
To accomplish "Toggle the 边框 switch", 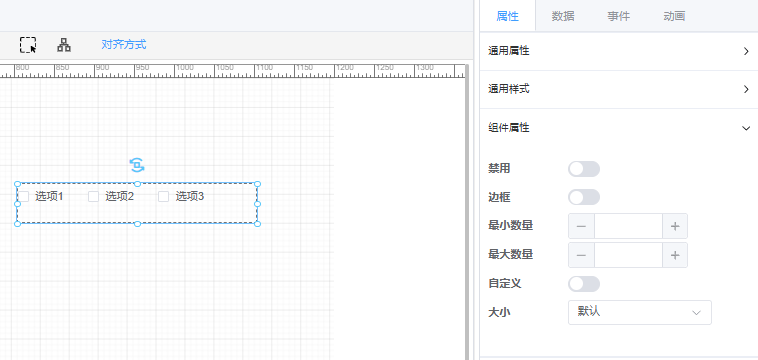I will [x=584, y=197].
